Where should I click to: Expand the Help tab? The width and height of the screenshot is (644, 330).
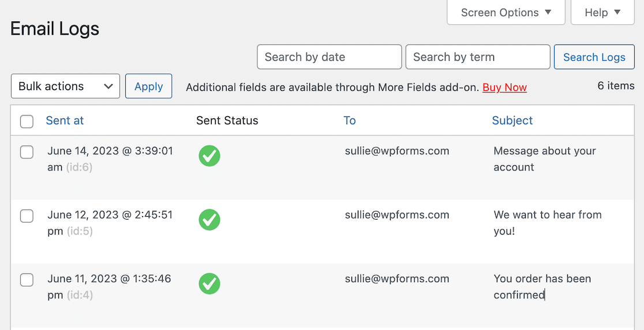(x=602, y=12)
